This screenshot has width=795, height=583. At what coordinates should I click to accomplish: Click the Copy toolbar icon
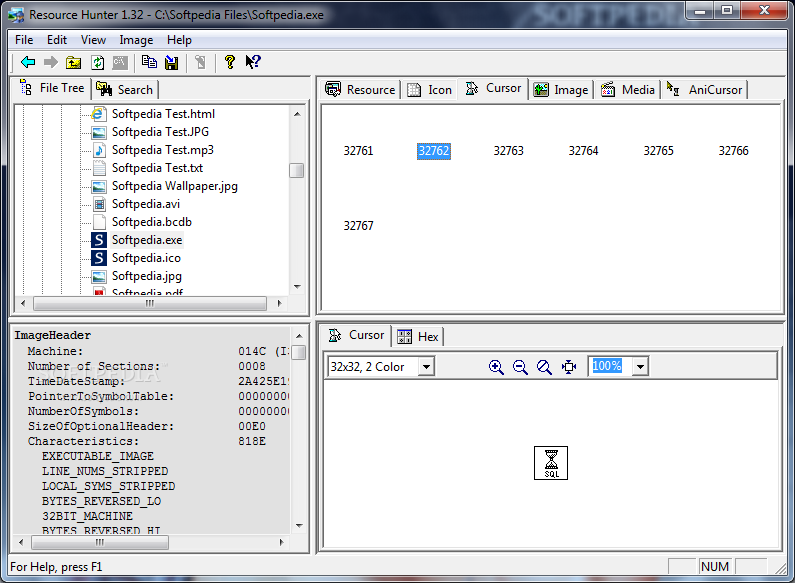click(x=149, y=62)
